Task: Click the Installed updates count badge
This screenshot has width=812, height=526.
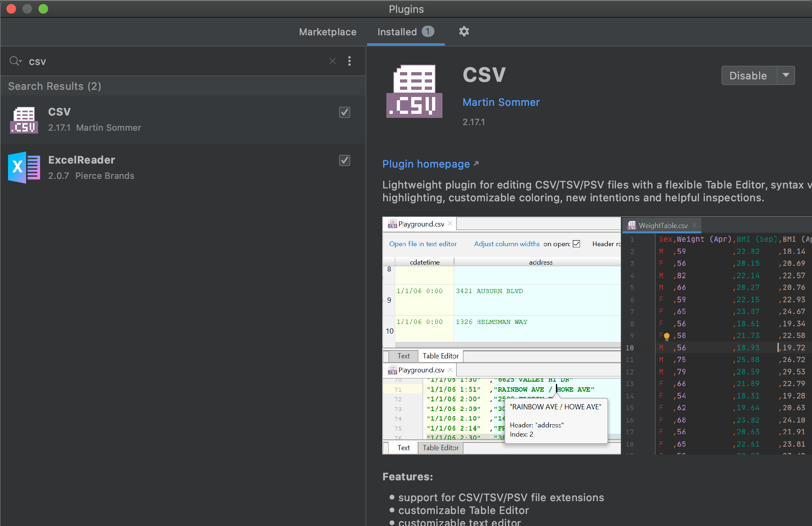Action: 428,32
